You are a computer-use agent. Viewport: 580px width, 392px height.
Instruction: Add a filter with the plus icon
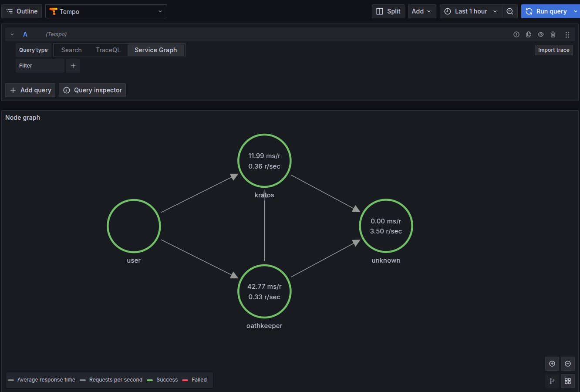(73, 66)
